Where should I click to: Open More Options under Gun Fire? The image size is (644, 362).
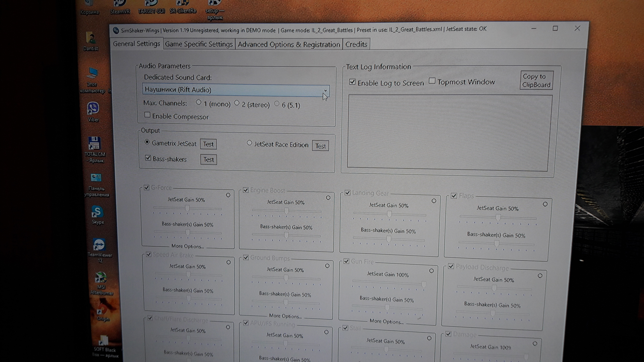point(387,321)
